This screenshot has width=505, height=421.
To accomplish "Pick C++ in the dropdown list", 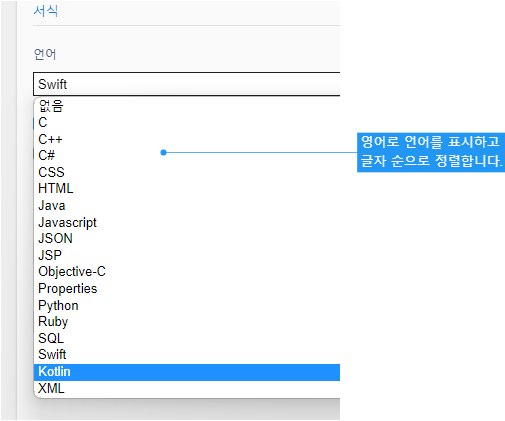I will pyautogui.click(x=187, y=139).
